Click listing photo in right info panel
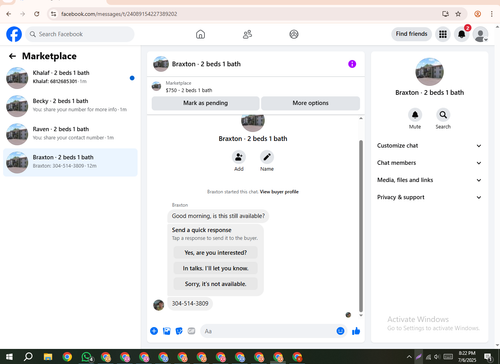The height and width of the screenshot is (364, 500). 429,71
